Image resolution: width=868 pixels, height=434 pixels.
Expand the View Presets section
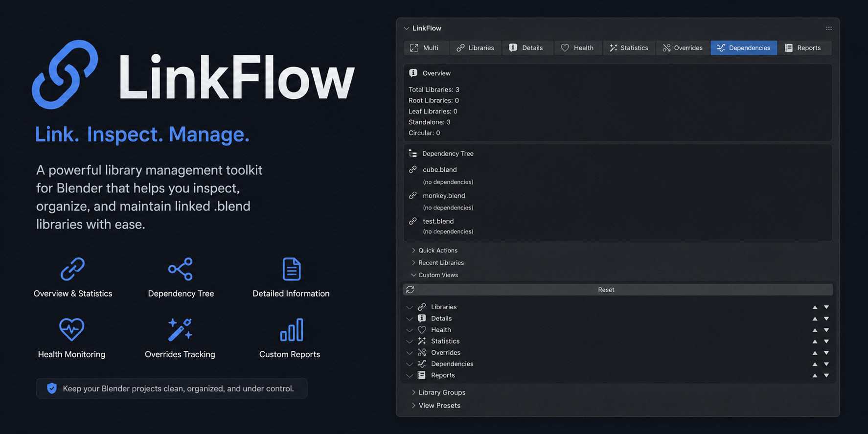[x=436, y=406]
